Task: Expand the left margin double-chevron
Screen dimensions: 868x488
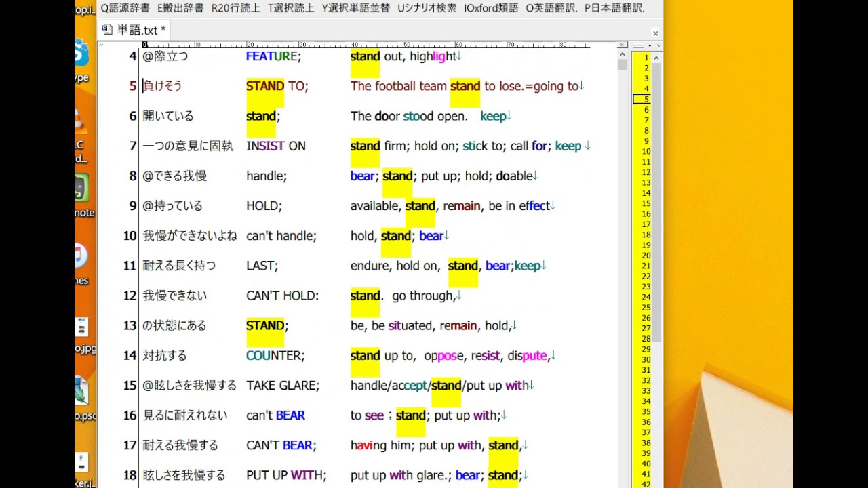Action: [x=102, y=45]
